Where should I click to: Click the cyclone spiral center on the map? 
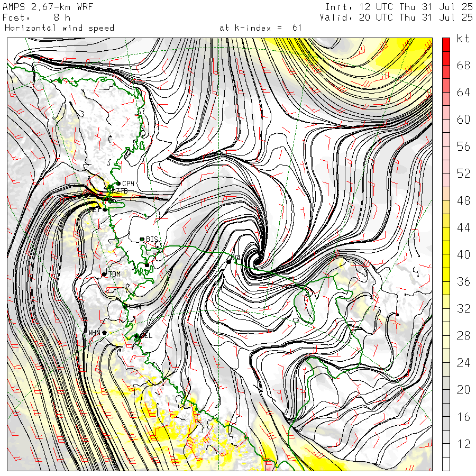coord(257,261)
